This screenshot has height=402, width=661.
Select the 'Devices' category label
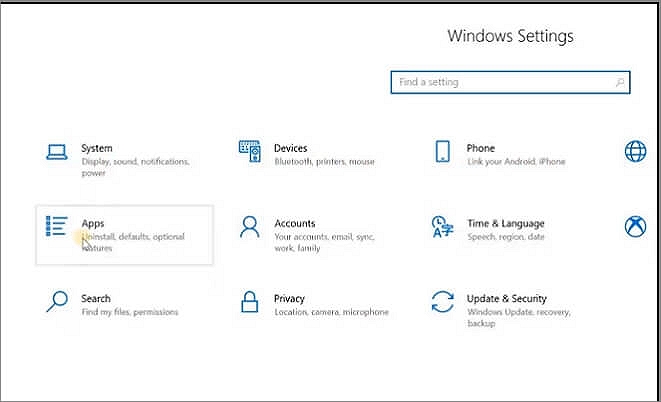tap(291, 148)
